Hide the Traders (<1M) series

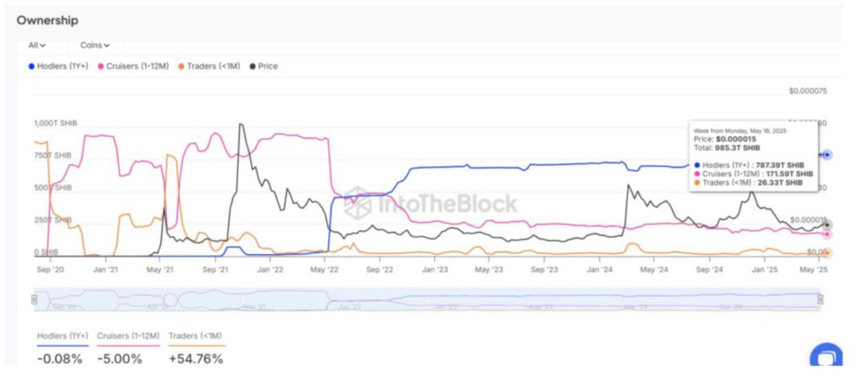[212, 66]
